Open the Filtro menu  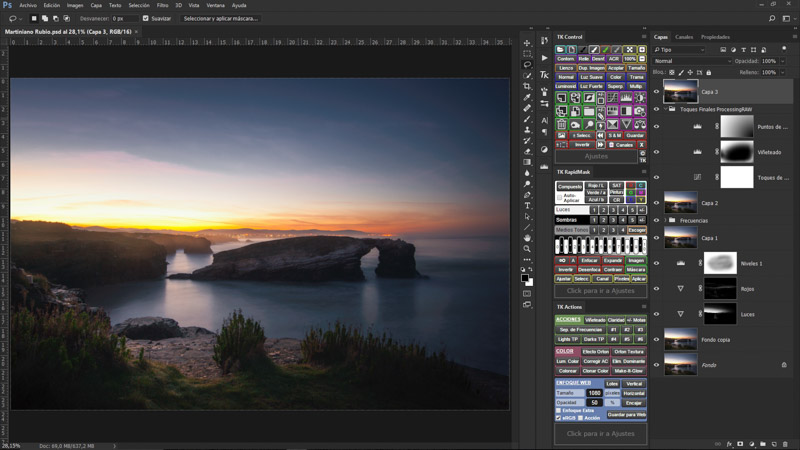tap(162, 5)
